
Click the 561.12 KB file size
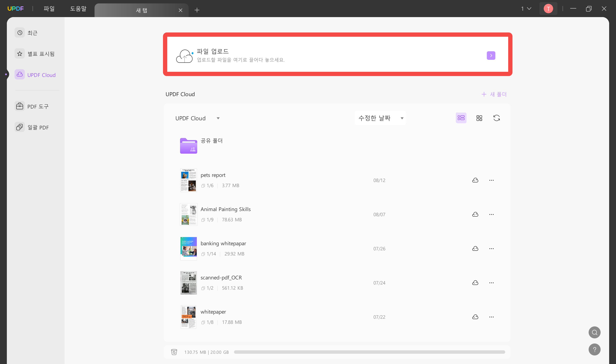coord(232,288)
